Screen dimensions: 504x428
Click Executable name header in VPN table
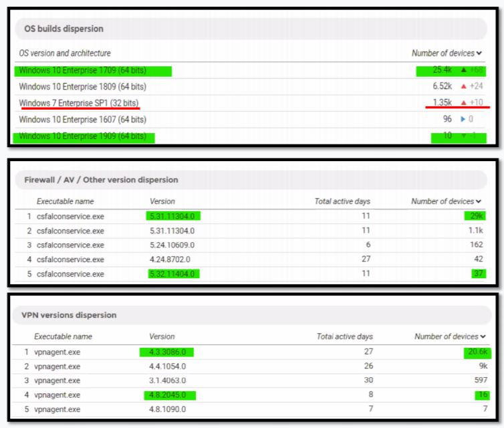click(63, 336)
